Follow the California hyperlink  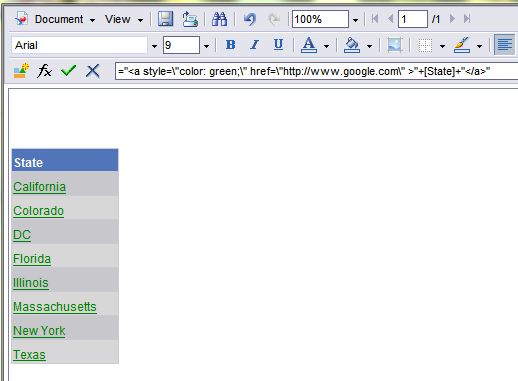point(39,187)
